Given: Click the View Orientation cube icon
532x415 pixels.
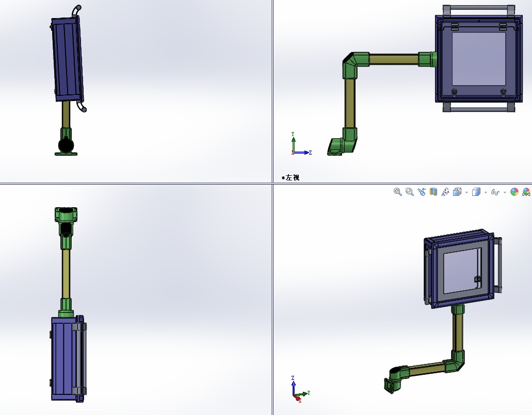Looking at the screenshot, I should coord(457,192).
